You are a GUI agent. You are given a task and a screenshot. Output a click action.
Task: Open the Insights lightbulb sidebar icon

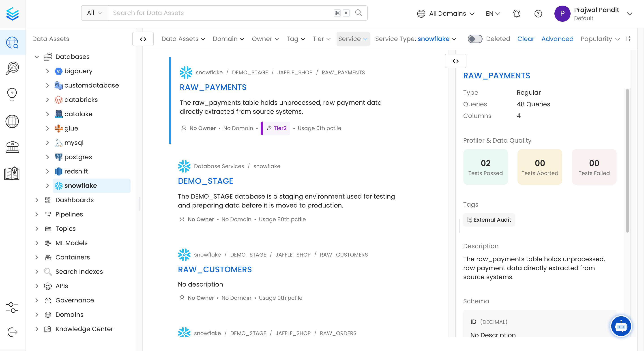pos(12,94)
